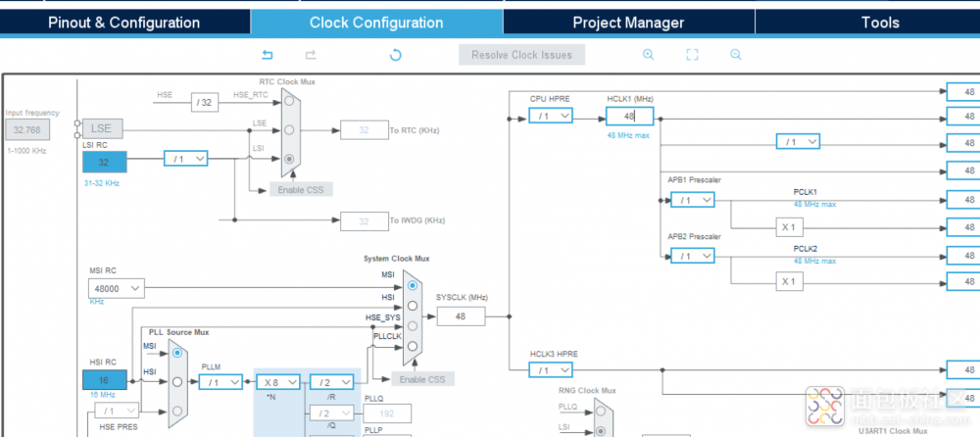Screen dimensions: 980x437
Task: Click the SYSCLK (MHz) value field
Action: click(x=461, y=316)
